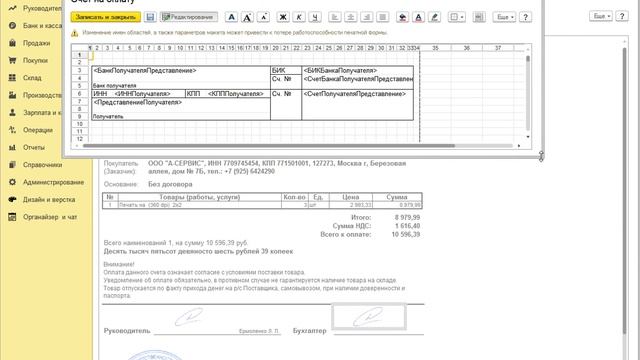Click the Склад grid icon
Viewport: 640px width, 360px height.
coord(13,78)
